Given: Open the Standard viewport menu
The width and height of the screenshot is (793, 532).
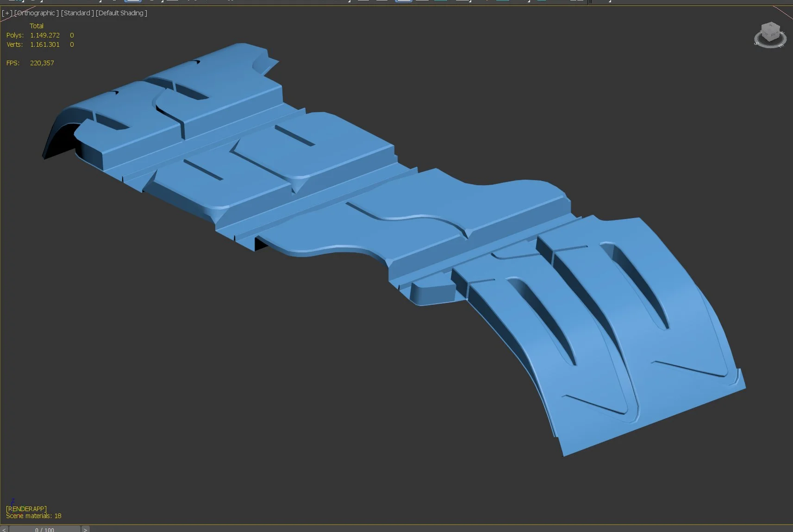Looking at the screenshot, I should click(77, 13).
